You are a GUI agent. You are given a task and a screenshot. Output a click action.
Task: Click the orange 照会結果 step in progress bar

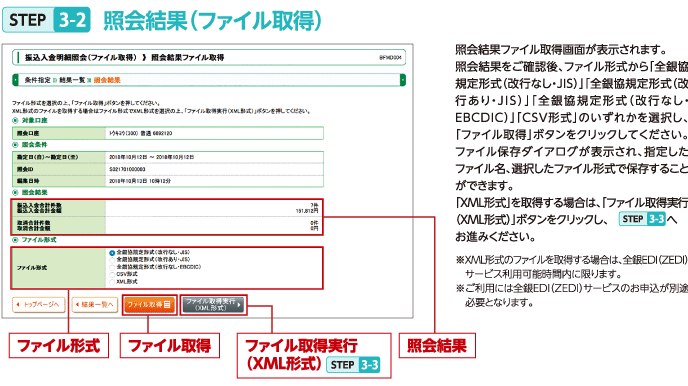click(107, 80)
